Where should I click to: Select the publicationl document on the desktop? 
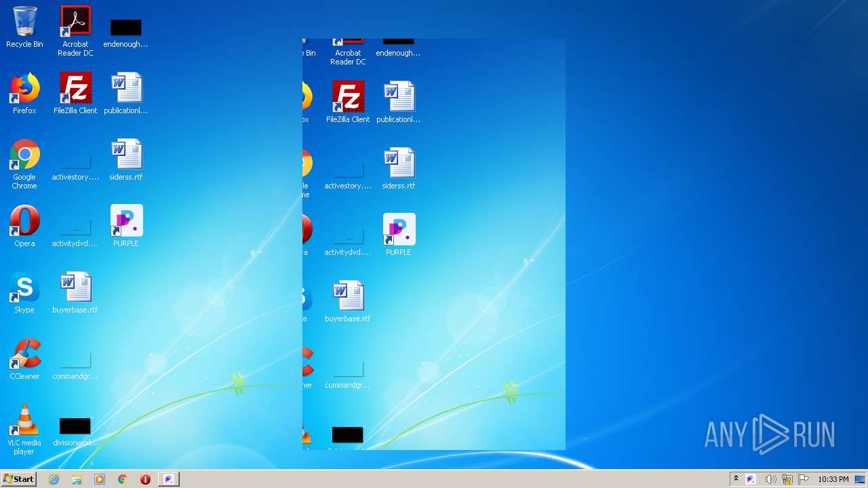click(x=126, y=94)
